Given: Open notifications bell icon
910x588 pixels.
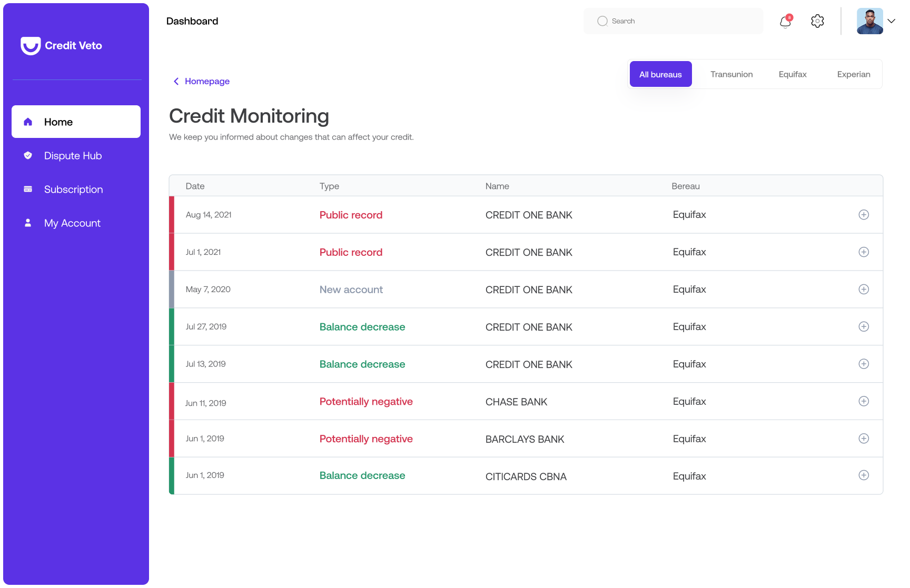Looking at the screenshot, I should pyautogui.click(x=786, y=21).
